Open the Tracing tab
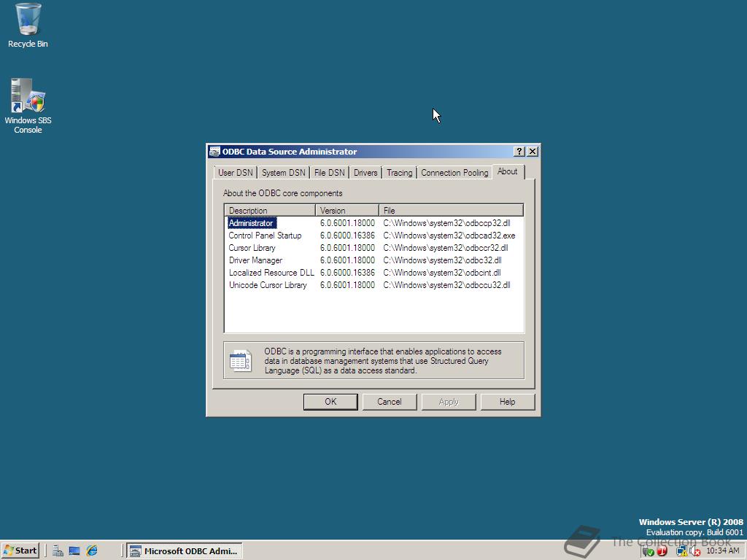 coord(399,172)
